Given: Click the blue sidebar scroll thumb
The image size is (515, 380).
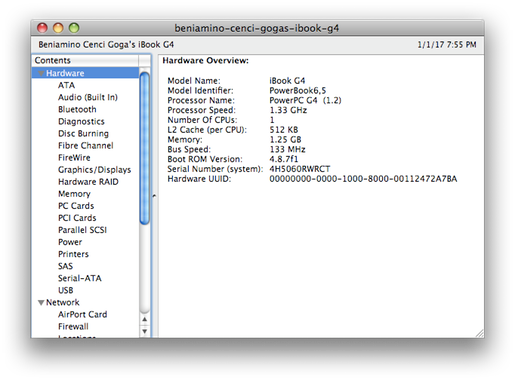Looking at the screenshot, I should (145, 148).
